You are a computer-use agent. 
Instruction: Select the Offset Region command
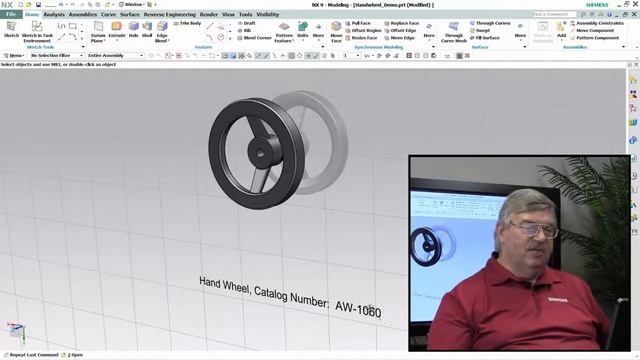pos(363,31)
